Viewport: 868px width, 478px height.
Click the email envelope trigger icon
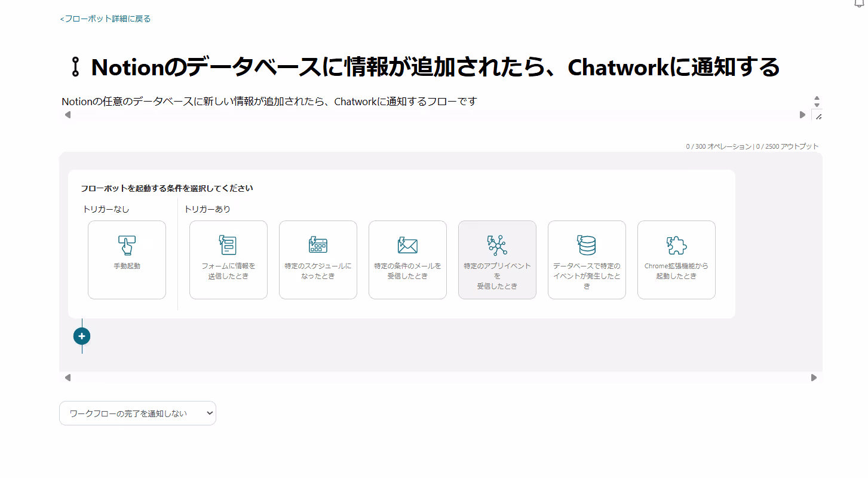coord(407,245)
